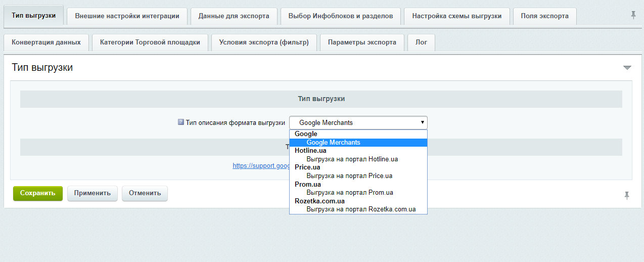Open Выбор Инфоблоков и разделов tab
Screen dimensions: 644x262
pos(341,16)
